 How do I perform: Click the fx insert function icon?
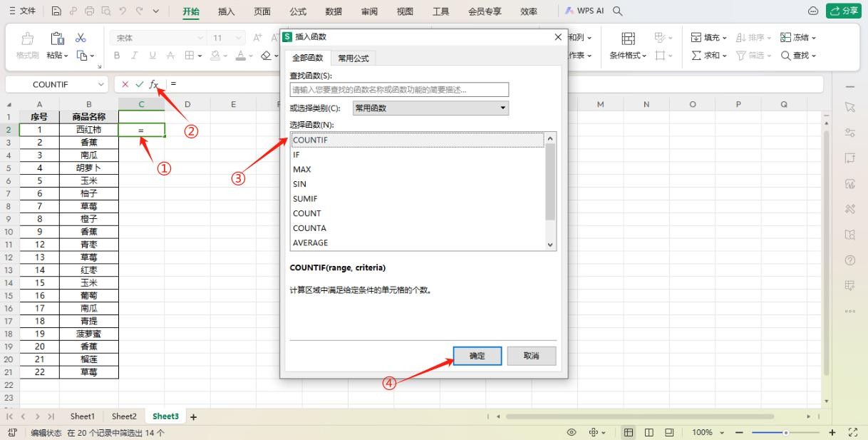153,84
